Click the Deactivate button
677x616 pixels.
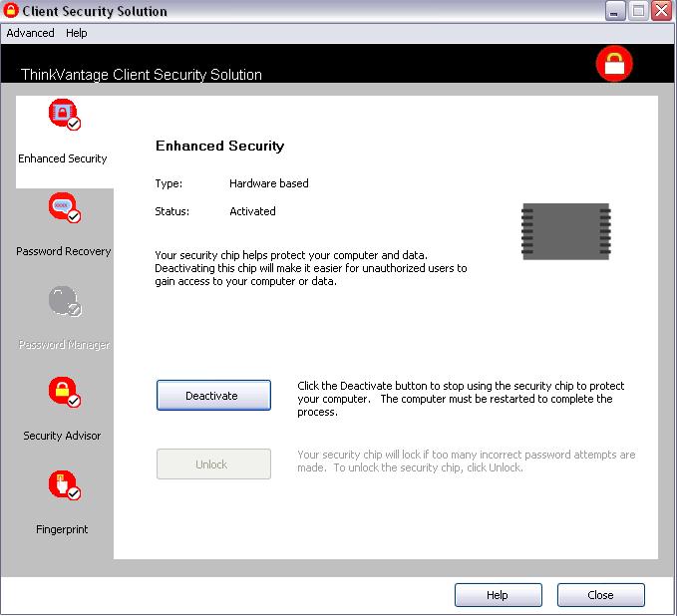click(x=213, y=396)
